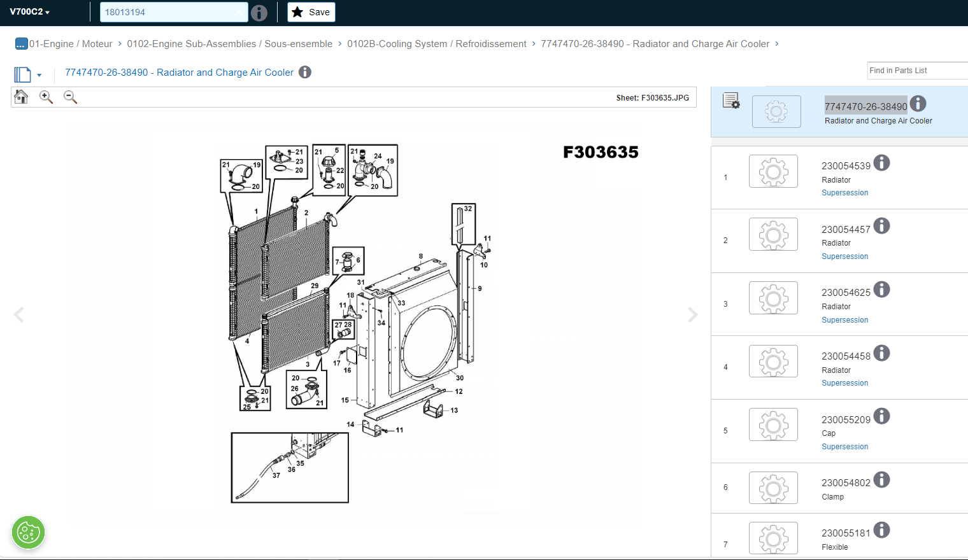
Task: Click the Save button
Action: (x=311, y=12)
